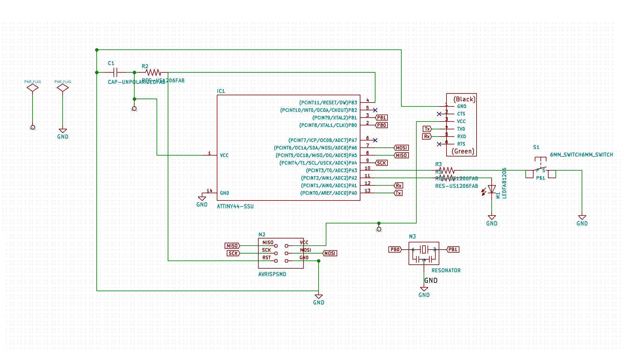The image size is (644, 350).
Task: Select the C1 capacitor symbol
Action: point(115,72)
